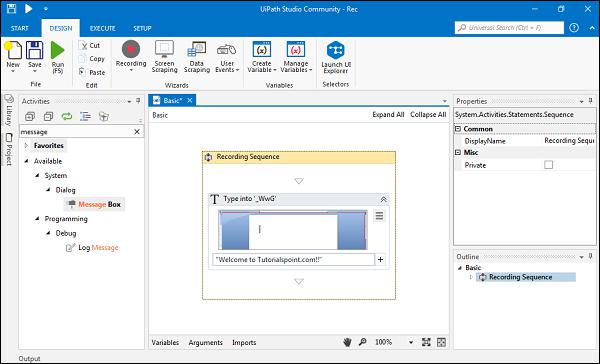The height and width of the screenshot is (364, 600).
Task: Click the Type into screenshot thumbnail
Action: tap(293, 230)
